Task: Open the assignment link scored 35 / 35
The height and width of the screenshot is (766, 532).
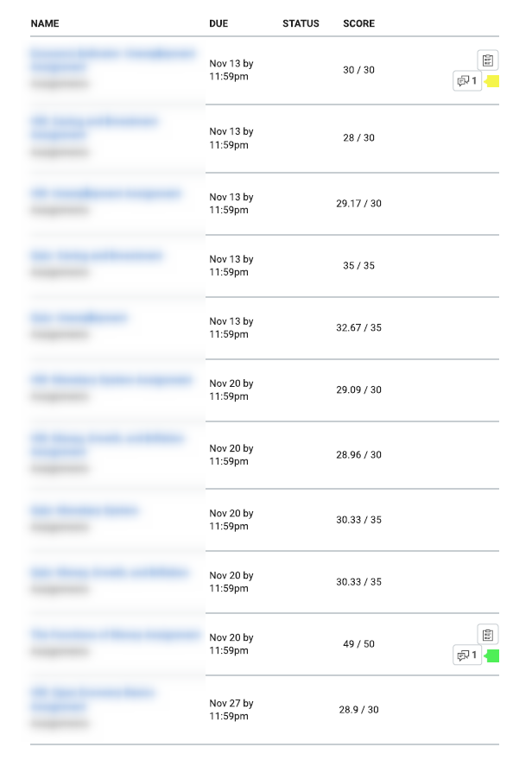Action: [96, 256]
